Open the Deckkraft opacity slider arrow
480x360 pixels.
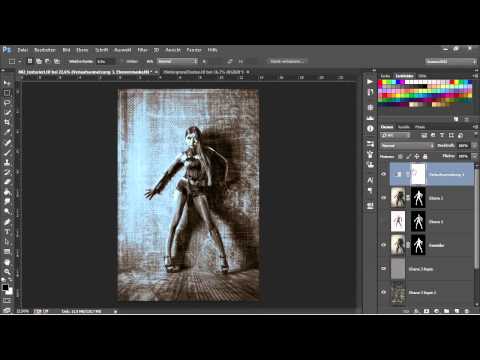point(474,146)
